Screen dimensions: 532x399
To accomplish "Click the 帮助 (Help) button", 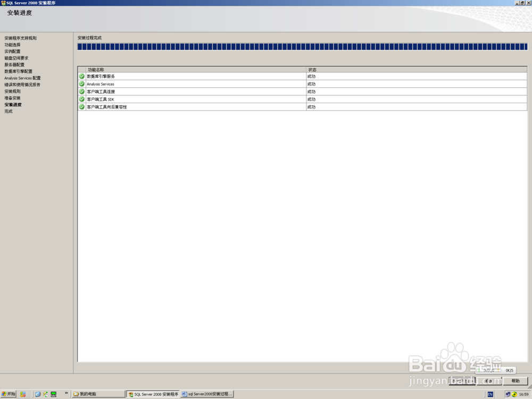I will pyautogui.click(x=515, y=381).
